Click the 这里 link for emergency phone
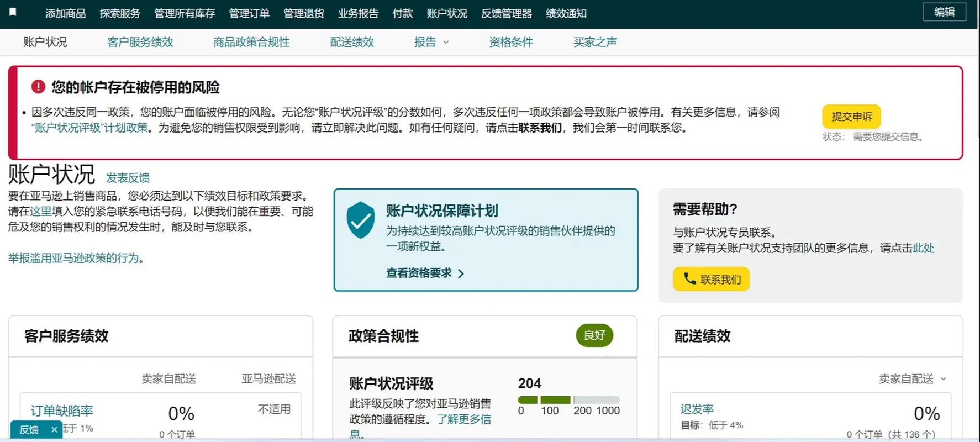Image resolution: width=980 pixels, height=442 pixels. [40, 211]
